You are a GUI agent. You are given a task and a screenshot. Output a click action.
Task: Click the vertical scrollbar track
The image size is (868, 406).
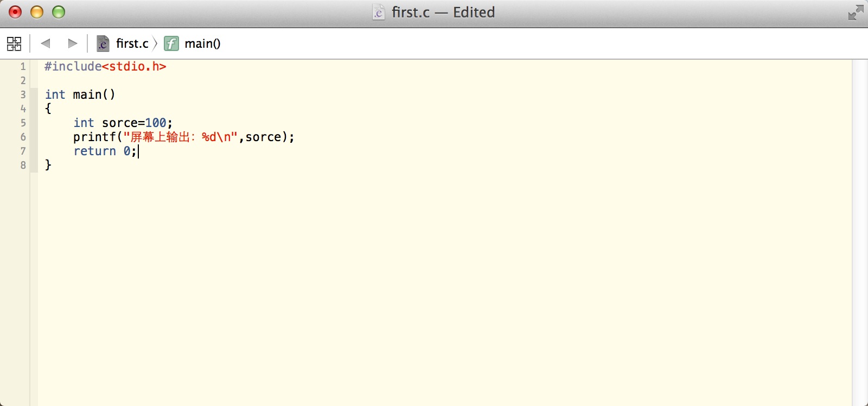pyautogui.click(x=860, y=233)
